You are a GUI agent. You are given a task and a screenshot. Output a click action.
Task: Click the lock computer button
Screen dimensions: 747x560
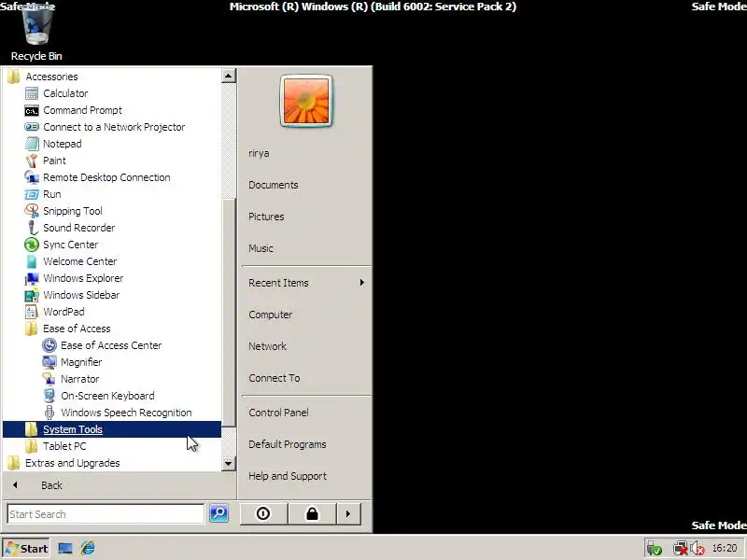[312, 514]
